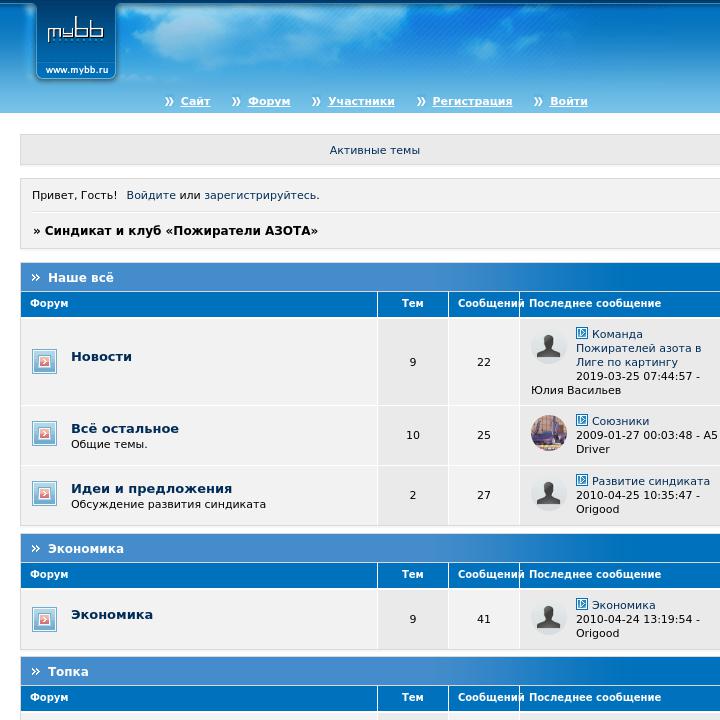Click the forum status icon beside Всё остальное
Viewport: 720px width, 720px height.
[45, 433]
